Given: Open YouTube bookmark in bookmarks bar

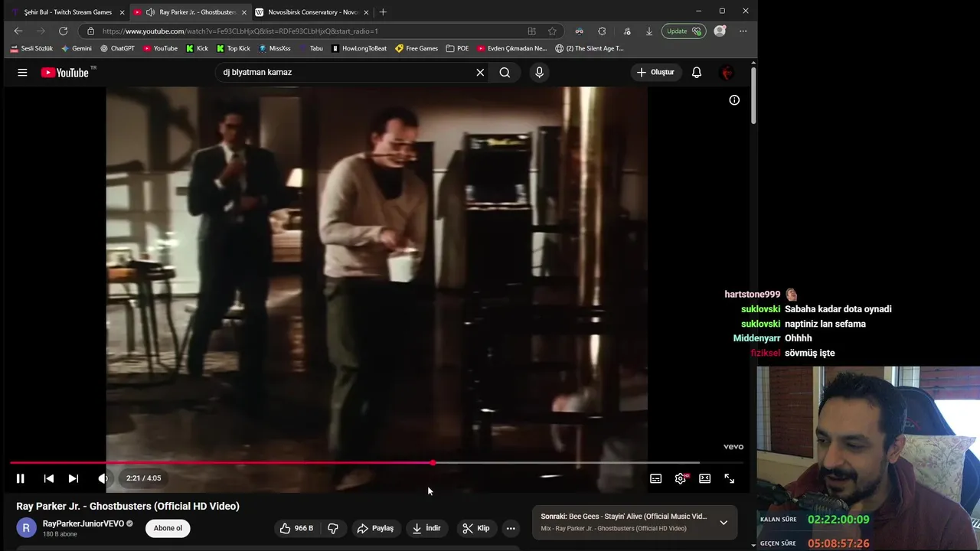Looking at the screenshot, I should pos(160,48).
